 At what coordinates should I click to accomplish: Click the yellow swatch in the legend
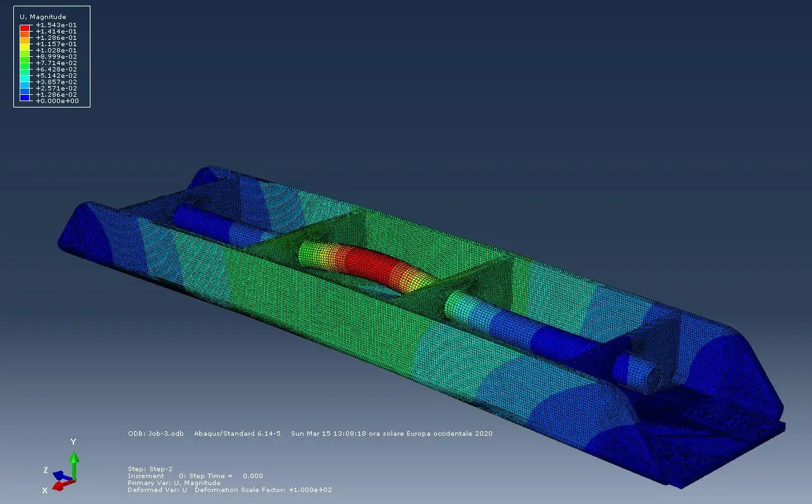tap(25, 47)
